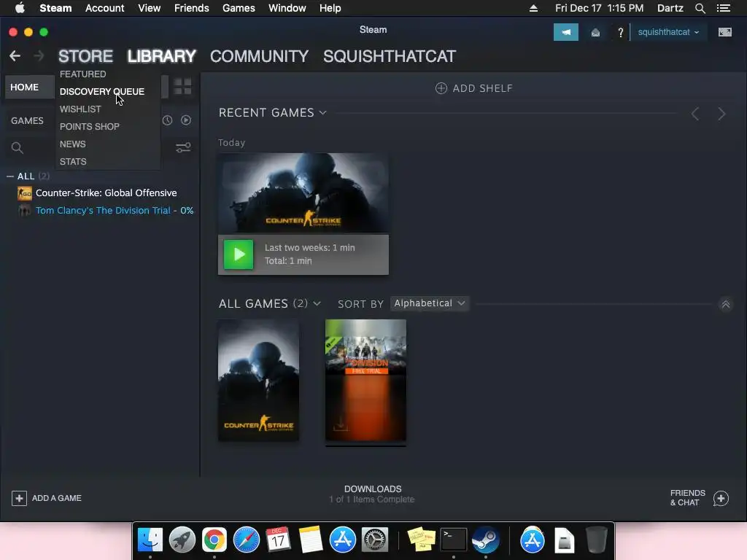The image size is (747, 560).
Task: Collapse the ALL games category
Action: pos(10,176)
